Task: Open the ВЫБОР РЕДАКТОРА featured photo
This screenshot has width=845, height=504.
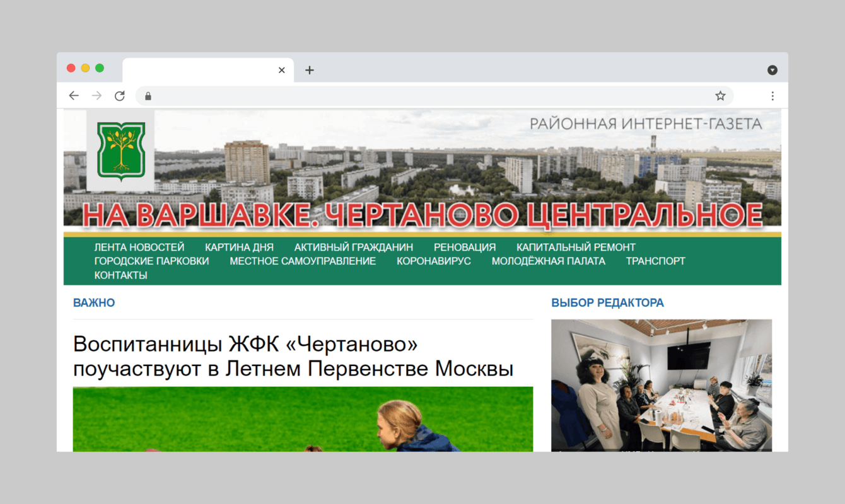Action: [x=661, y=384]
